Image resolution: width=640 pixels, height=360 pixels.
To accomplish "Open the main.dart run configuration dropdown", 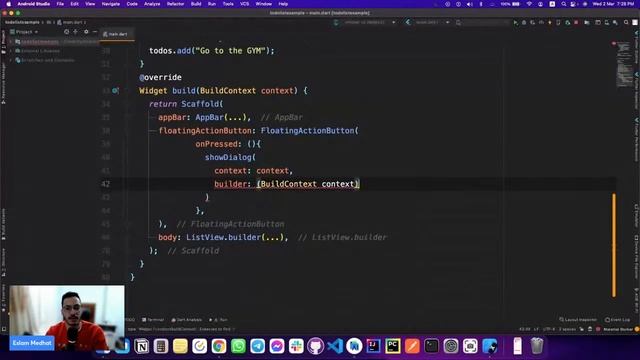I will [x=428, y=22].
